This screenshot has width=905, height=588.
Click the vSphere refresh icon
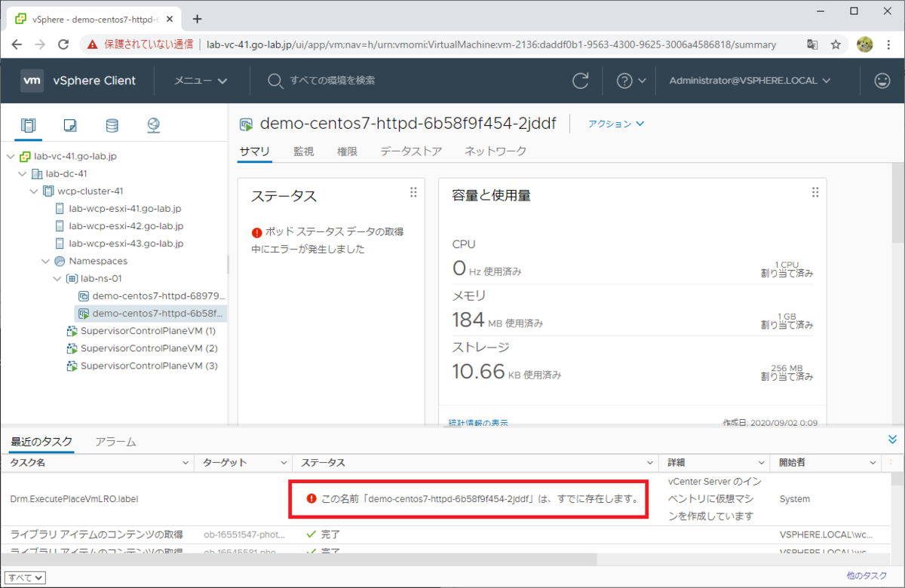pyautogui.click(x=581, y=81)
